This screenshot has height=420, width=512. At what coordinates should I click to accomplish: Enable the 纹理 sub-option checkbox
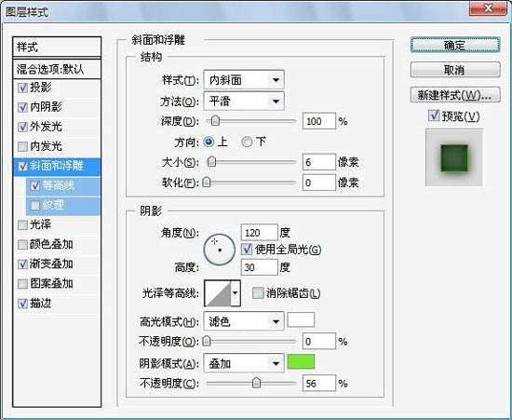coord(35,206)
